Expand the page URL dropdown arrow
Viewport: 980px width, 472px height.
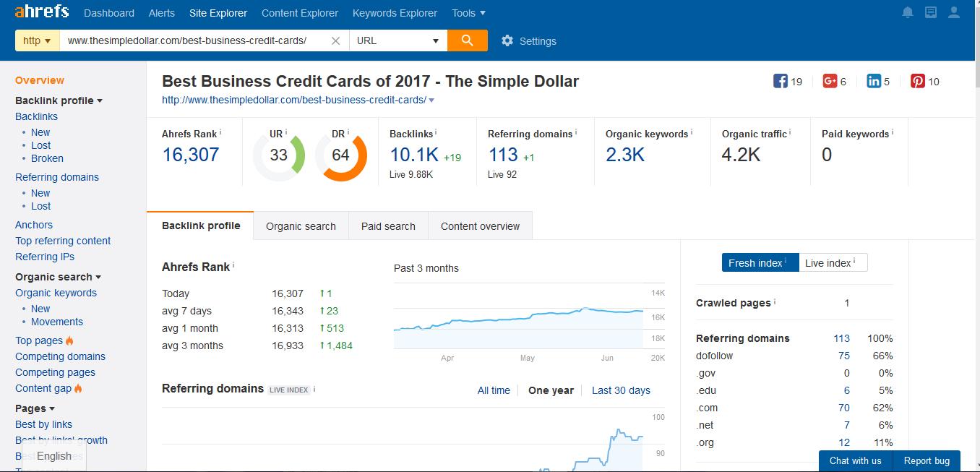[431, 100]
